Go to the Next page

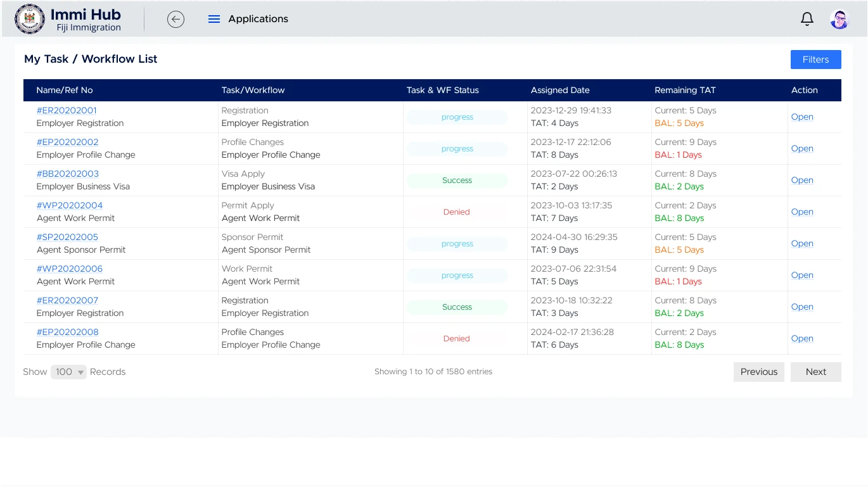click(815, 372)
